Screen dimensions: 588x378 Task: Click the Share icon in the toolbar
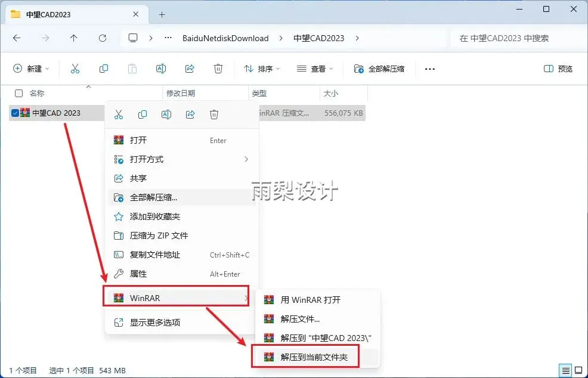(x=190, y=69)
